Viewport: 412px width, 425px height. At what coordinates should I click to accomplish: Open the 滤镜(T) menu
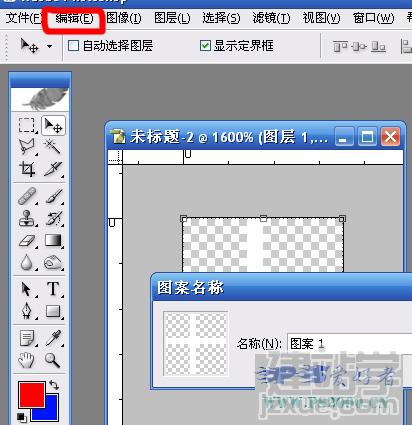click(271, 18)
